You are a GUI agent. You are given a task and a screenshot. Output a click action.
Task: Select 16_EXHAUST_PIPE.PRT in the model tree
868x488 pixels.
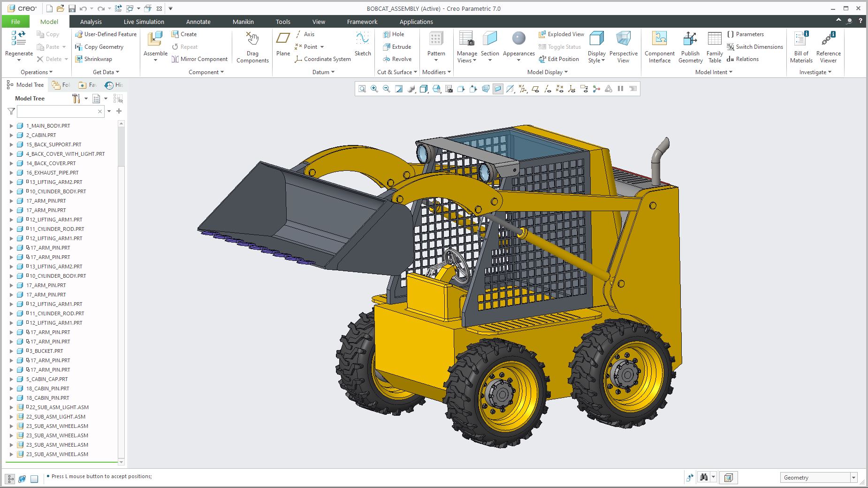pyautogui.click(x=52, y=173)
